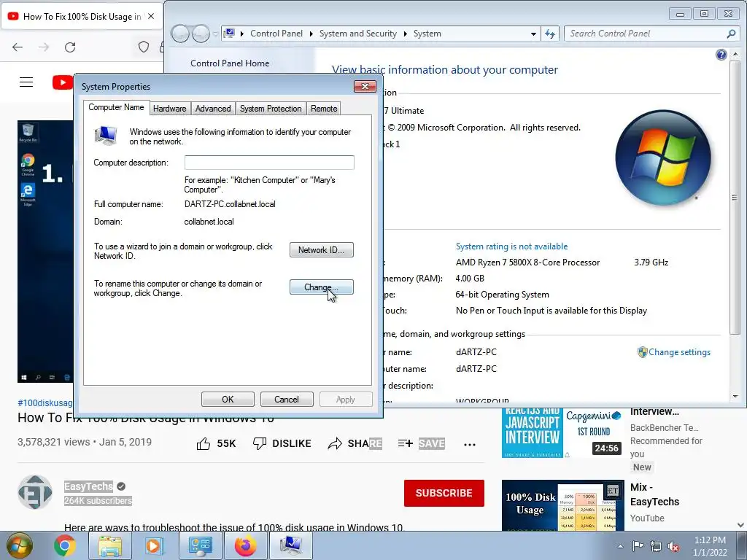The height and width of the screenshot is (560, 747).
Task: Select the Computer Name tab
Action: 116,107
